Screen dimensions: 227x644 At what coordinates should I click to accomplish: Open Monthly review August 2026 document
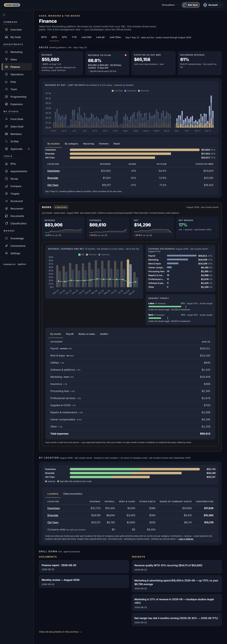[84, 582]
